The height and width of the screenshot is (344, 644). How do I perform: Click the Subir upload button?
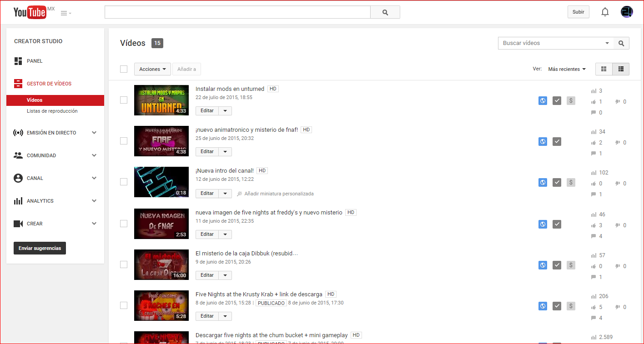click(579, 12)
